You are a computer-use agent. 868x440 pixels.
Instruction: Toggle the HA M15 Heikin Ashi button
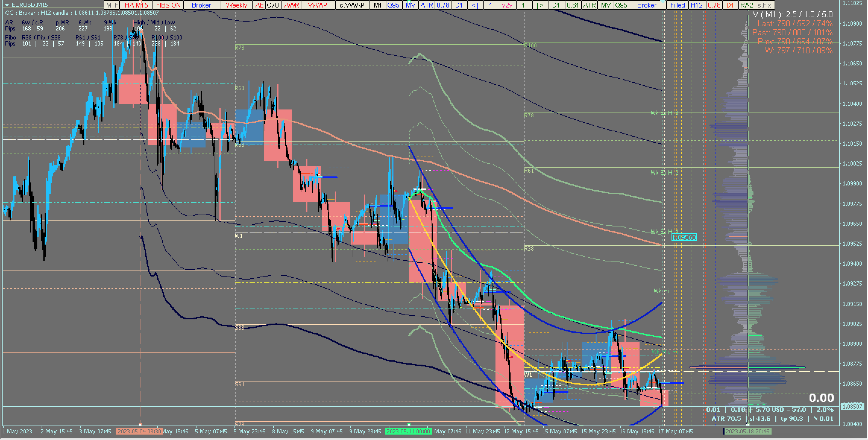click(x=136, y=5)
